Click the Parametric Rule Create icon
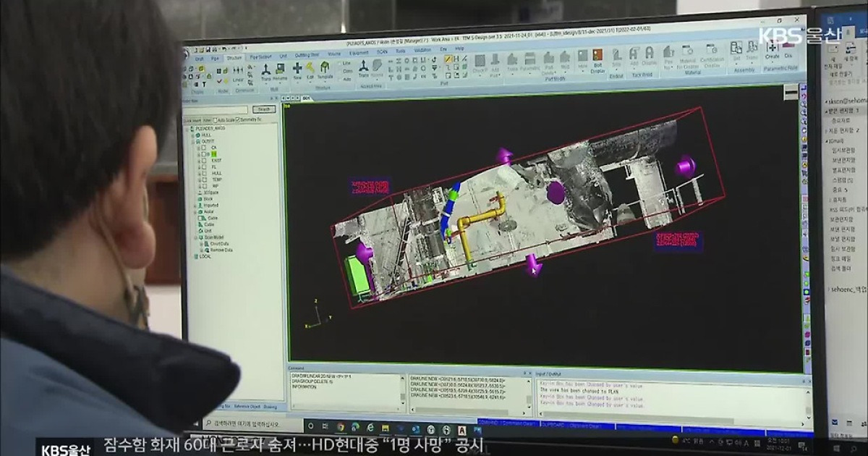The width and height of the screenshot is (868, 456). 772,48
